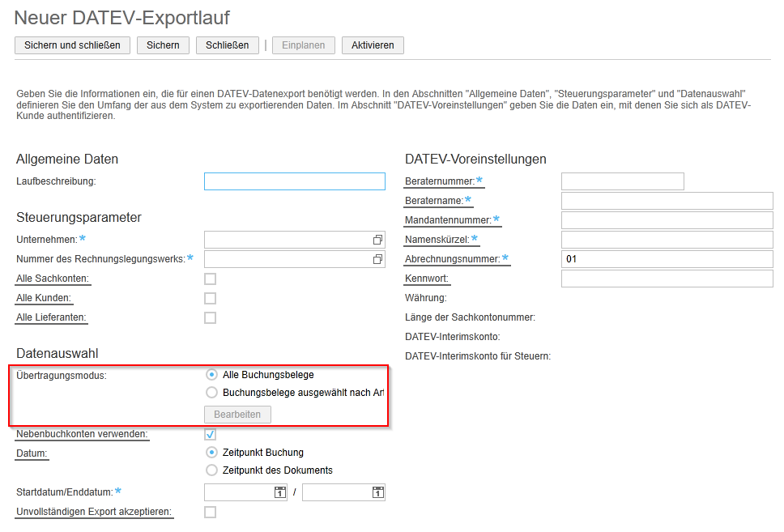Focus the Kennwort input field
Image resolution: width=784 pixels, height=532 pixels.
click(667, 279)
